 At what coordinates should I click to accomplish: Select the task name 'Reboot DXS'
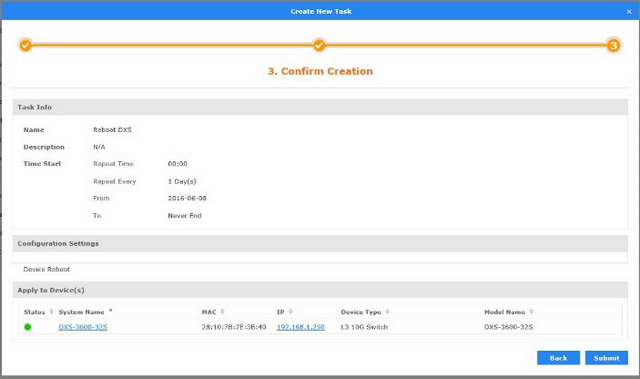(112, 130)
